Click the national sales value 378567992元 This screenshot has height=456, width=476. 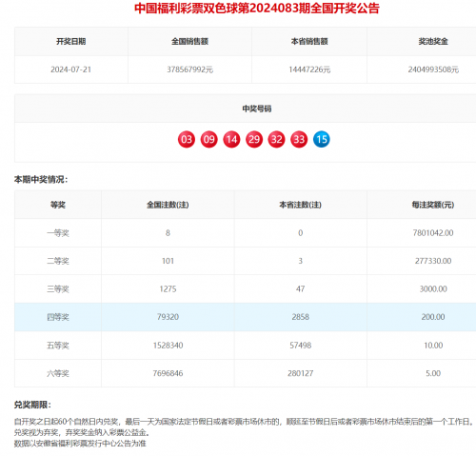coord(189,69)
